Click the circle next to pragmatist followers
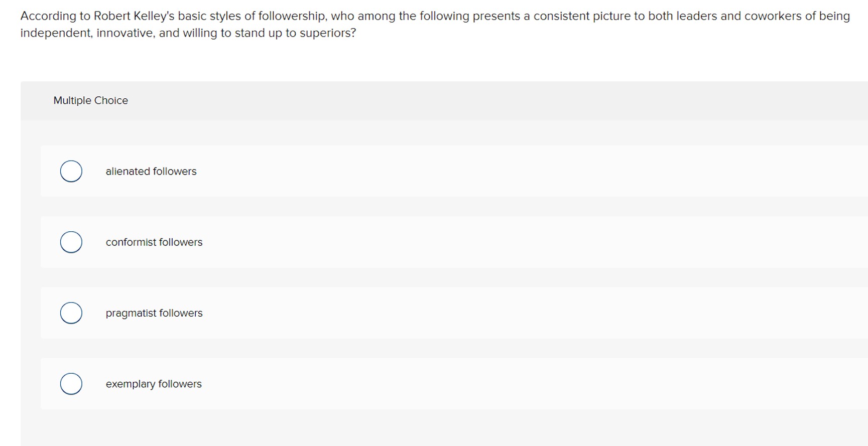This screenshot has height=446, width=868. pyautogui.click(x=71, y=313)
